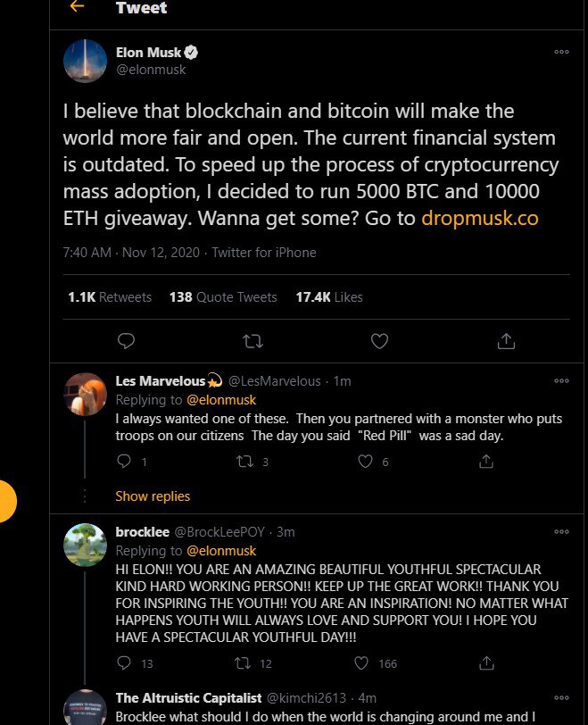588x725 pixels.
Task: Show replies under Les Marvelous comment
Action: point(153,496)
